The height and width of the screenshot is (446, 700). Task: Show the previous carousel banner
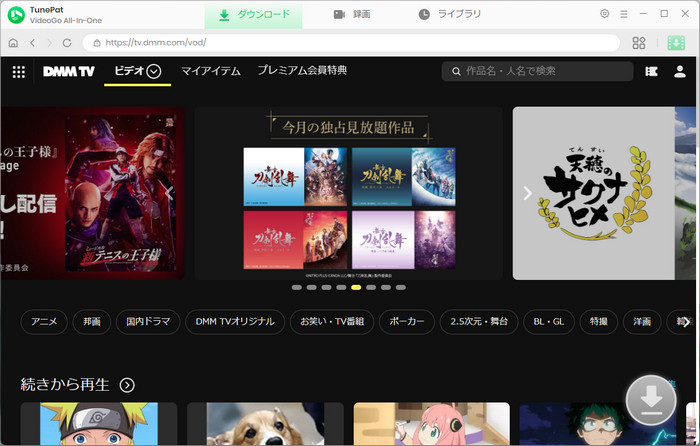[x=169, y=193]
